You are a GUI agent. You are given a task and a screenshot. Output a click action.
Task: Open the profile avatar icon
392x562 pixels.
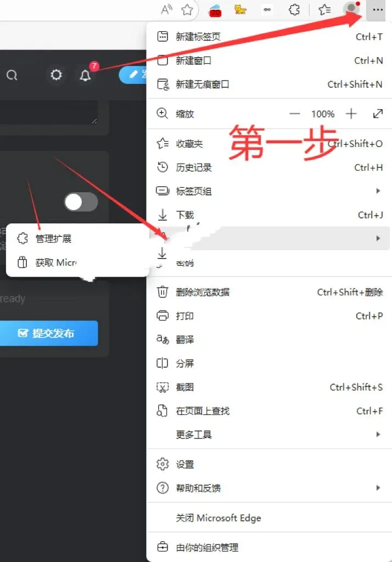(351, 9)
